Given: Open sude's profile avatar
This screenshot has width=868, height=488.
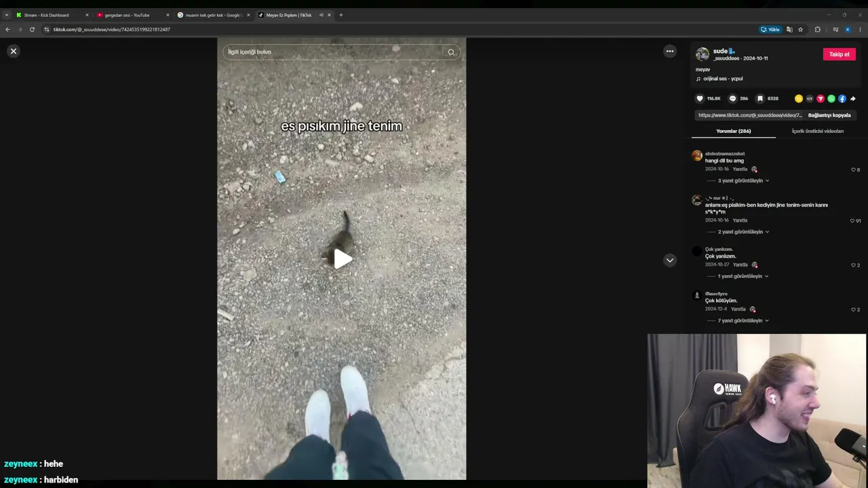Looking at the screenshot, I should click(x=703, y=54).
